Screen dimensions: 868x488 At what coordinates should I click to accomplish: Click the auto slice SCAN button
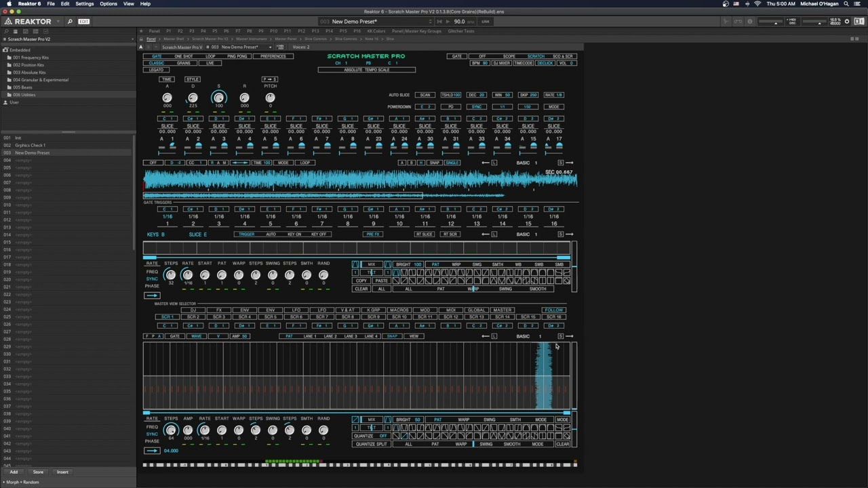(425, 95)
